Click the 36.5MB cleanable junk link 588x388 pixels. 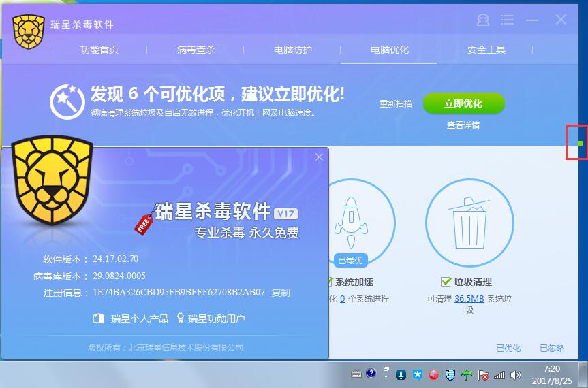click(469, 299)
